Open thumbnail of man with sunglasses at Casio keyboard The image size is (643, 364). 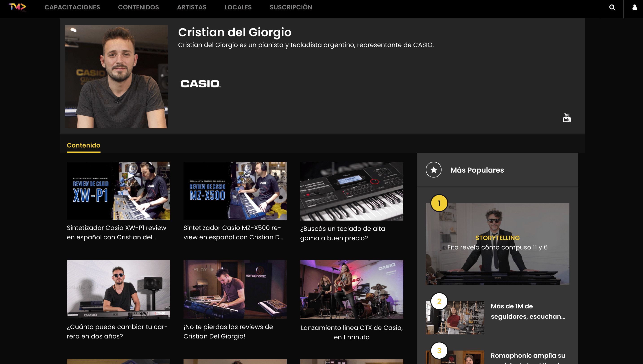point(118,289)
